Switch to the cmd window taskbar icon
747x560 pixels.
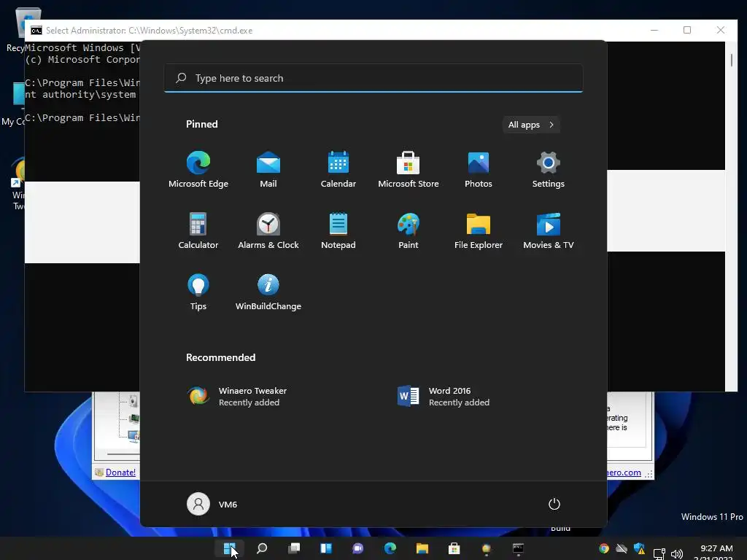[519, 548]
